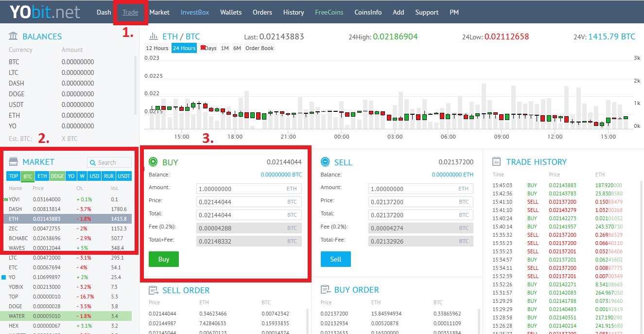Screen dimensions: 644x334
Task: Select the TOP market tab
Action: [14, 176]
